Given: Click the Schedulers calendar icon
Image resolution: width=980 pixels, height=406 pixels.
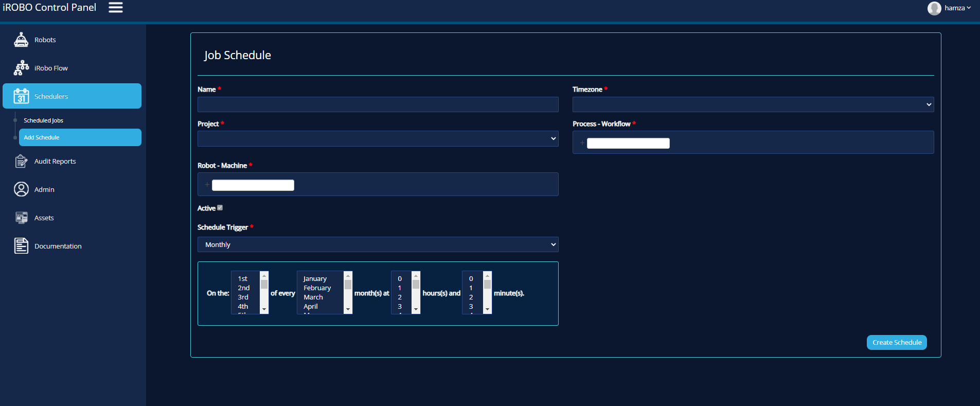Looking at the screenshot, I should [21, 96].
